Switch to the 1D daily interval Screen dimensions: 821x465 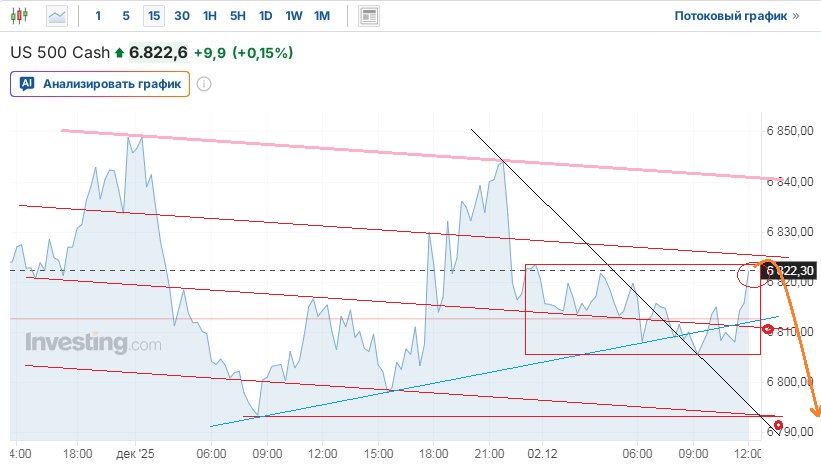coord(265,16)
